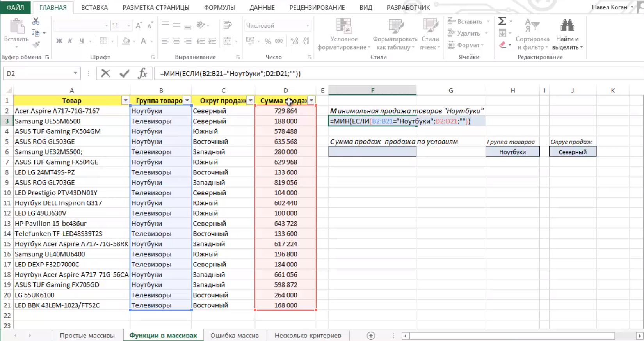Click the Increase Decimal icon
Screen dimensions: 644x341
pyautogui.click(x=294, y=41)
